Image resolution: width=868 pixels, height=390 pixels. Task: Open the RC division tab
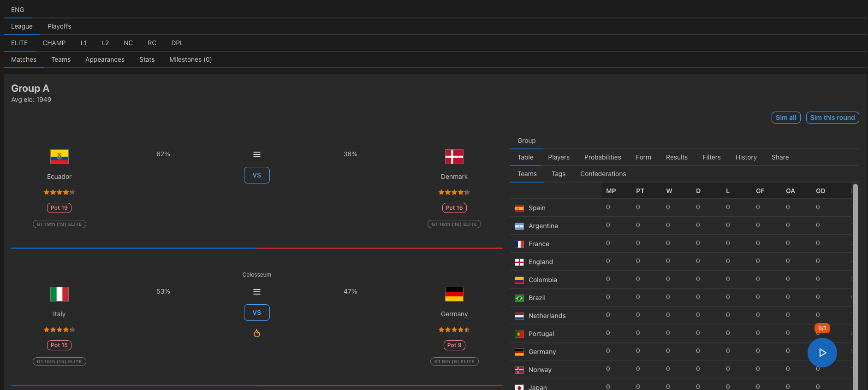[152, 43]
